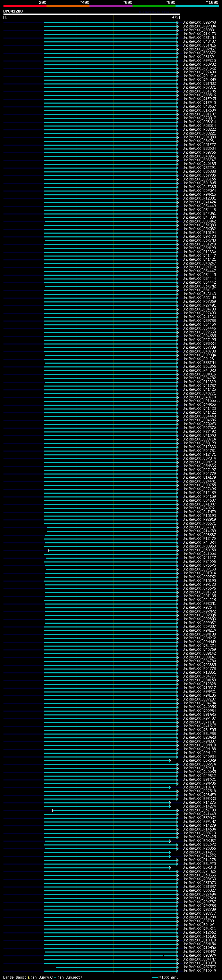This screenshot has width=222, height=980.
Task: Open hit UniRef100_P10707
Action: (x=199, y=787)
